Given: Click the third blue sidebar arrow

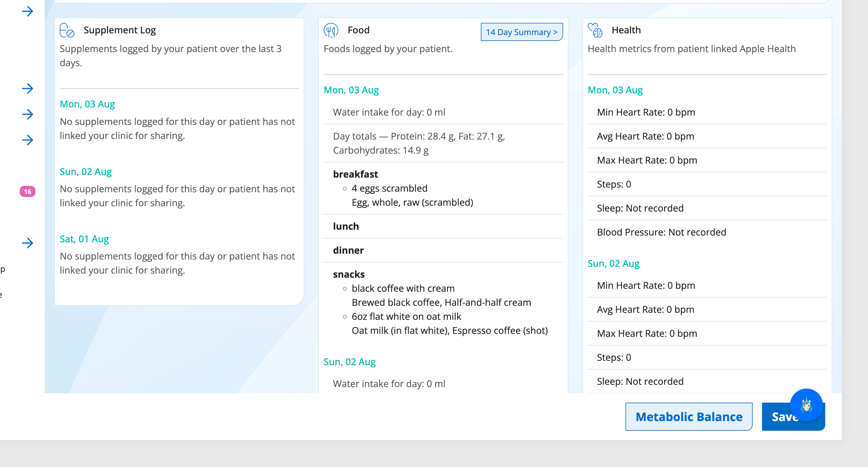Looking at the screenshot, I should pos(28,114).
